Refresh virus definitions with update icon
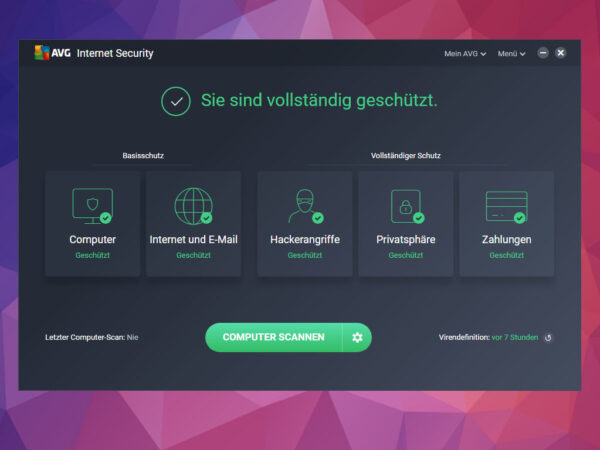The width and height of the screenshot is (600, 450). [548, 338]
